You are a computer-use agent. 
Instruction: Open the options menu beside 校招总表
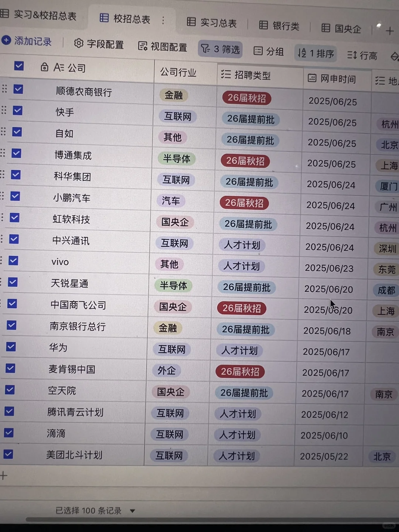coord(163,20)
